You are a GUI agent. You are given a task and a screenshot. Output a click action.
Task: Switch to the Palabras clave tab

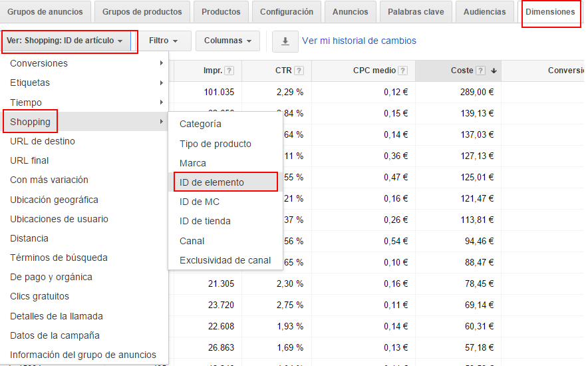click(x=416, y=12)
